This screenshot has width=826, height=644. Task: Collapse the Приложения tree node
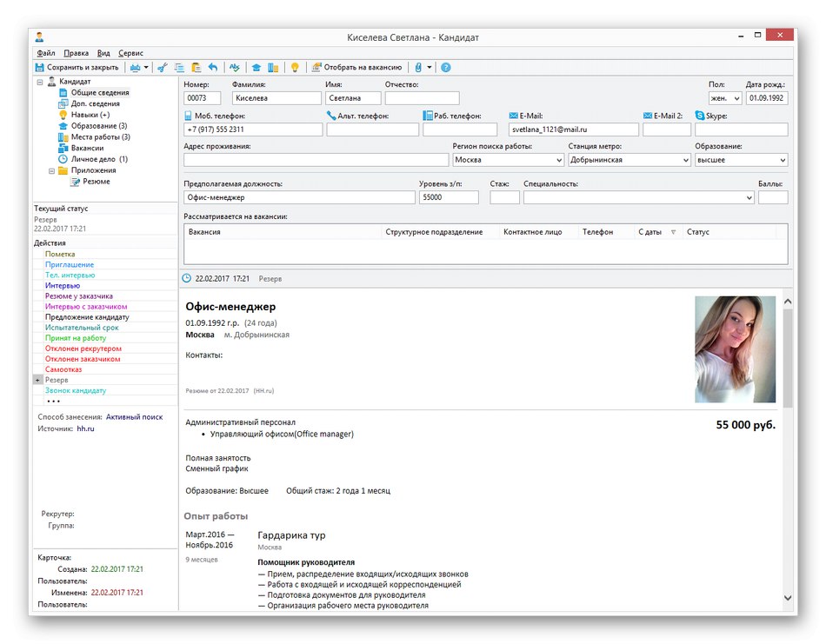coord(51,170)
